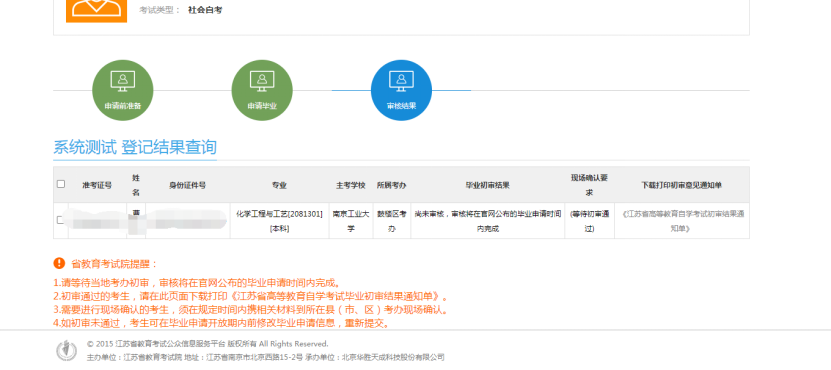Image resolution: width=831 pixels, height=370 pixels.
Task: Click the emblem logo in the footer
Action: [66, 350]
